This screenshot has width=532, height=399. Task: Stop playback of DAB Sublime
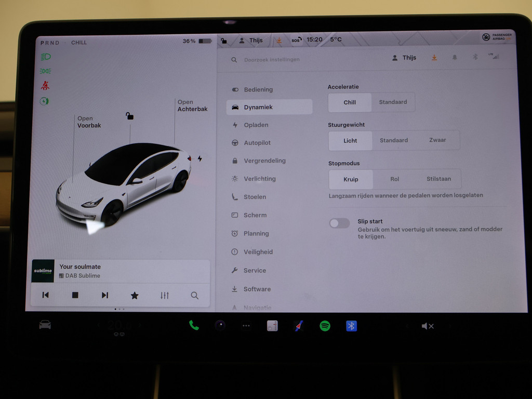(75, 295)
